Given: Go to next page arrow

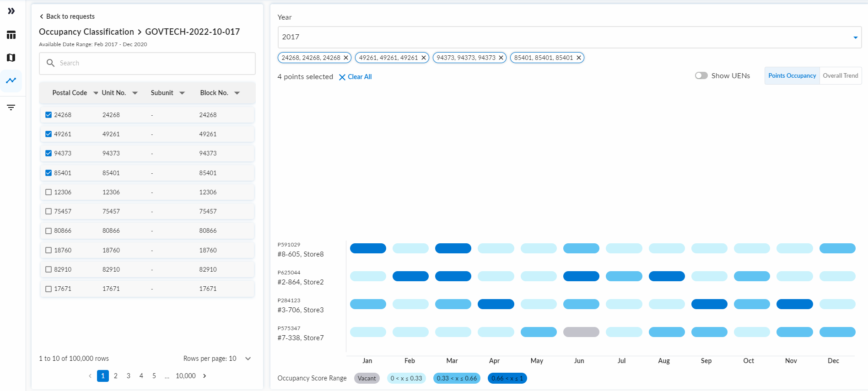Looking at the screenshot, I should [x=205, y=376].
